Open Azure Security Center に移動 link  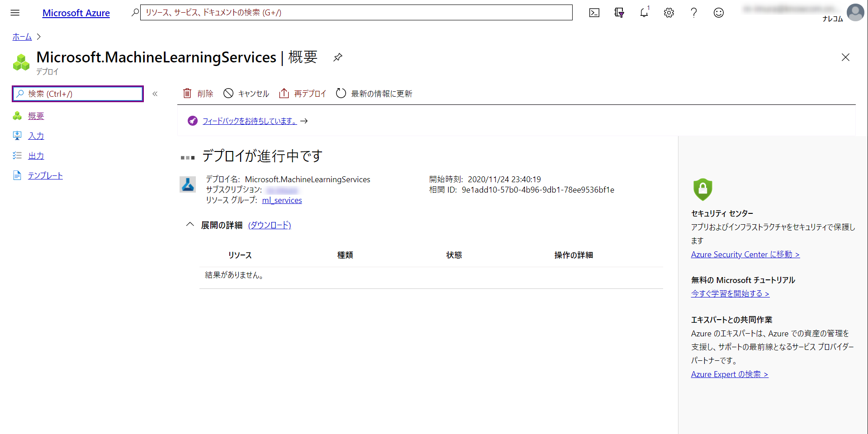[745, 255]
